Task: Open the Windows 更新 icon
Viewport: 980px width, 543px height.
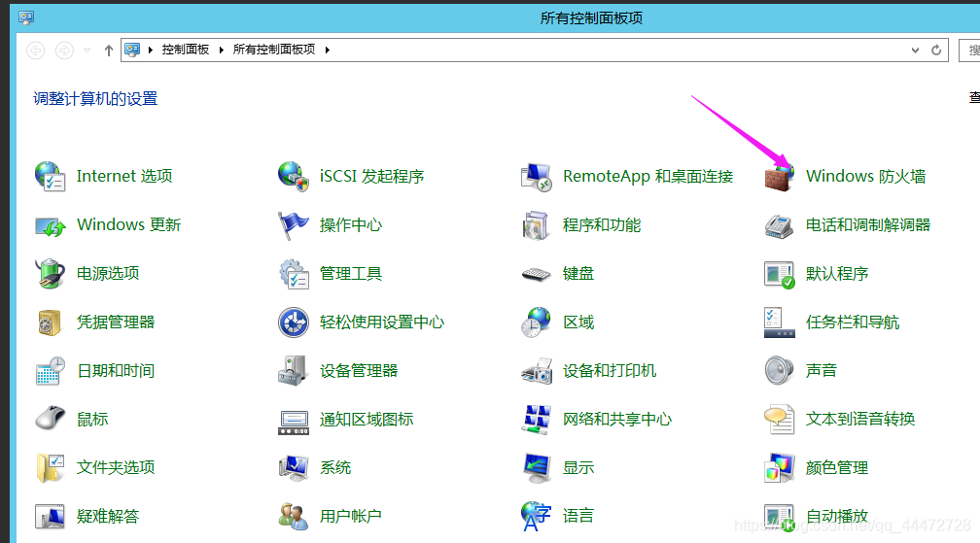Action: coord(50,225)
